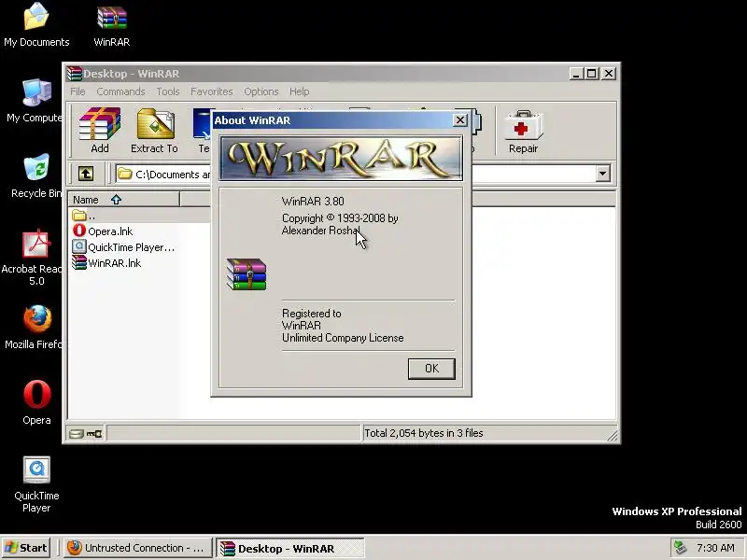Click the Extract To toolbar icon
Viewport: 747px width, 560px height.
coord(155,131)
